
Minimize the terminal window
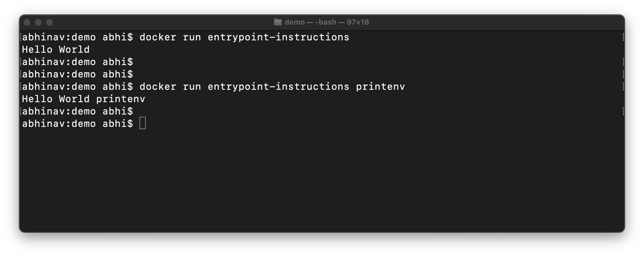point(39,22)
